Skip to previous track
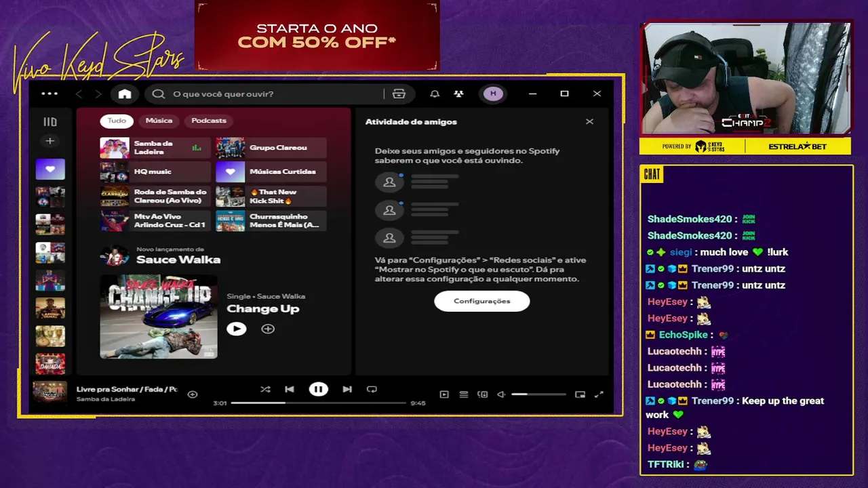This screenshot has width=868, height=488. (x=290, y=389)
